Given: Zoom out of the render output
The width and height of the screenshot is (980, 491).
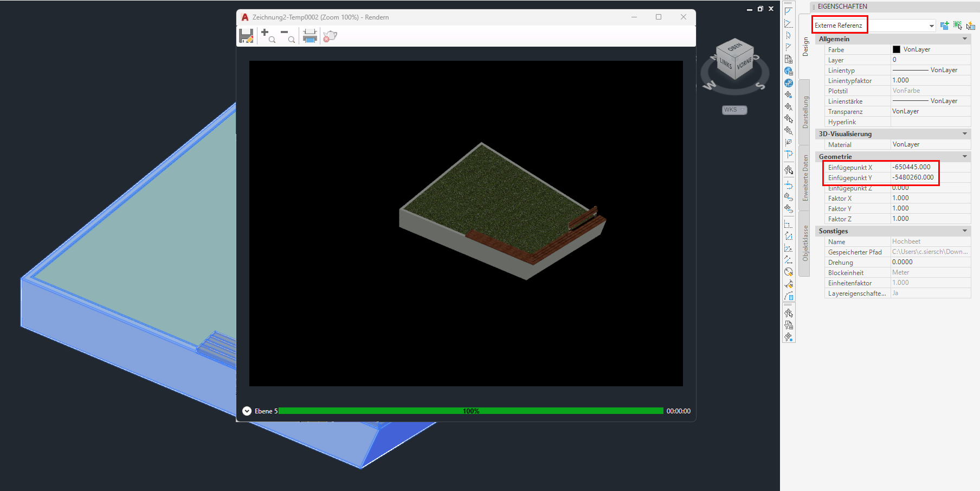Looking at the screenshot, I should [288, 36].
